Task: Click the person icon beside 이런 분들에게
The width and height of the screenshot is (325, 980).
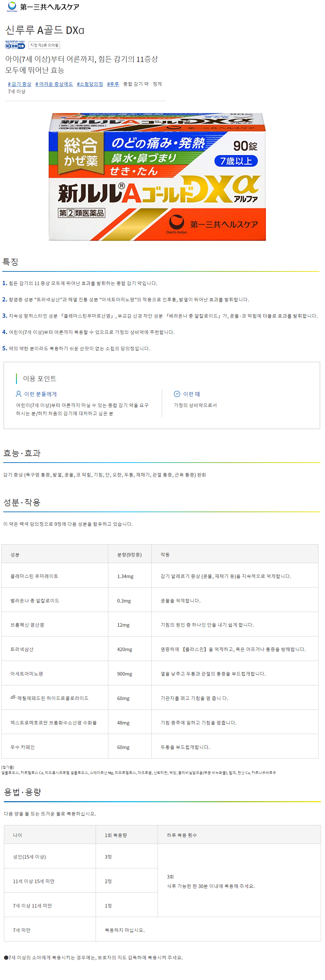Action: 18,394
